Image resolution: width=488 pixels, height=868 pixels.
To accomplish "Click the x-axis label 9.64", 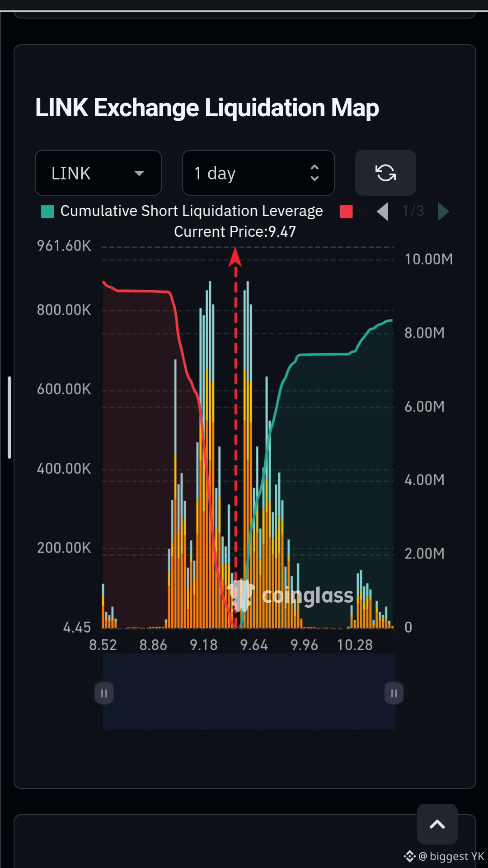I will click(x=254, y=645).
